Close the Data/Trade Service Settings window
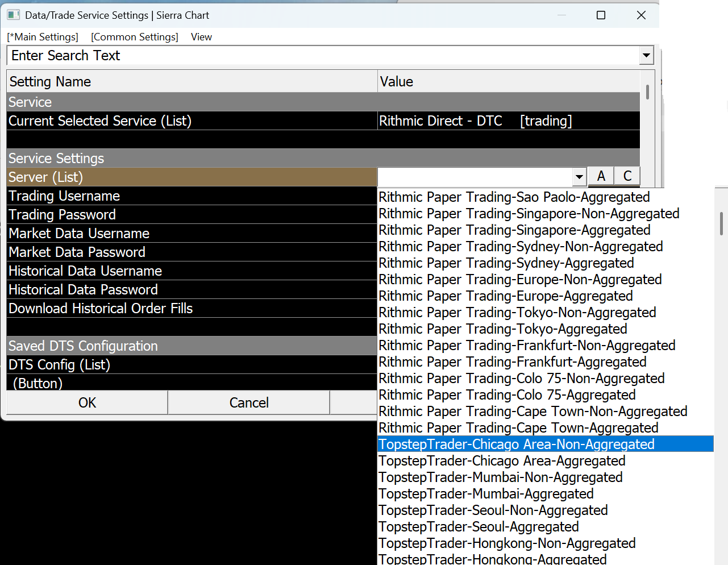The height and width of the screenshot is (565, 728). pos(641,15)
